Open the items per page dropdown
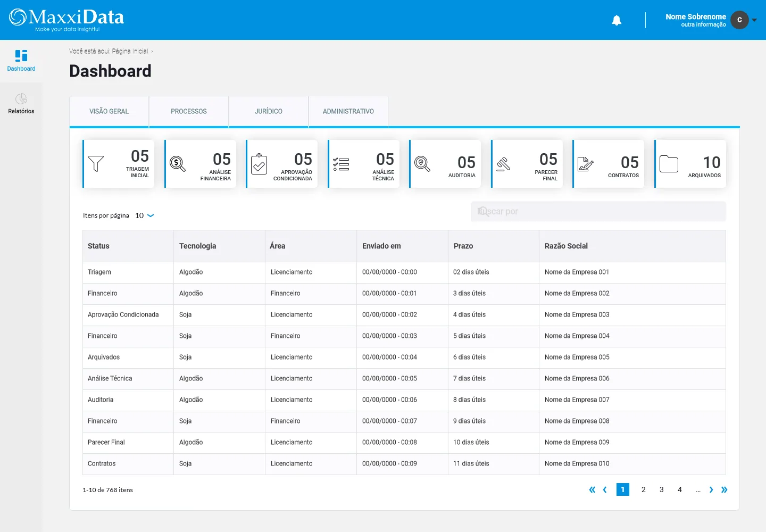 pyautogui.click(x=145, y=215)
